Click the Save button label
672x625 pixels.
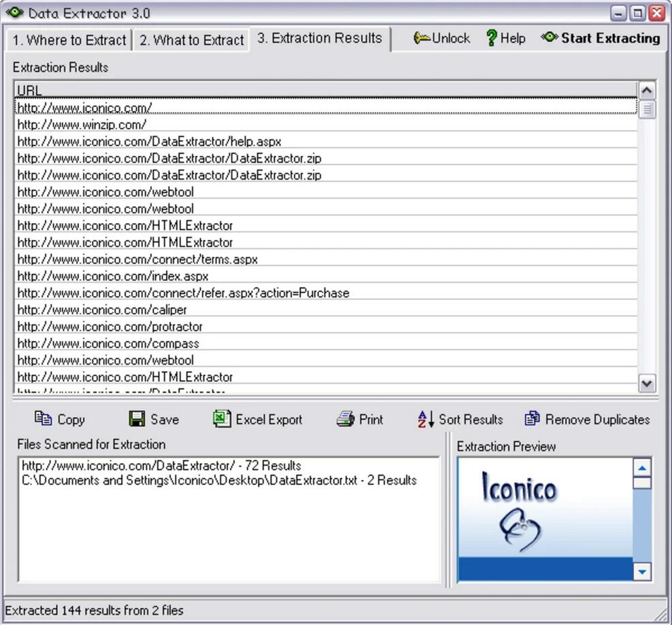[165, 419]
